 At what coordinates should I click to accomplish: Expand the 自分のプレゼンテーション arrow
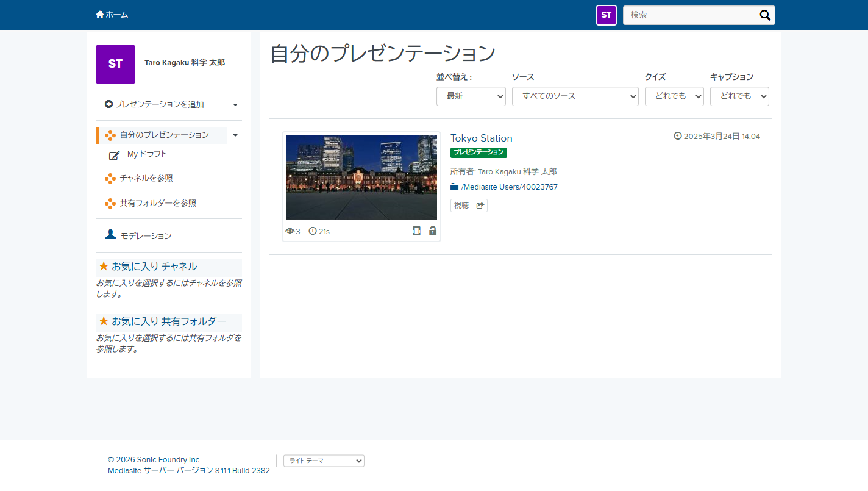point(235,135)
